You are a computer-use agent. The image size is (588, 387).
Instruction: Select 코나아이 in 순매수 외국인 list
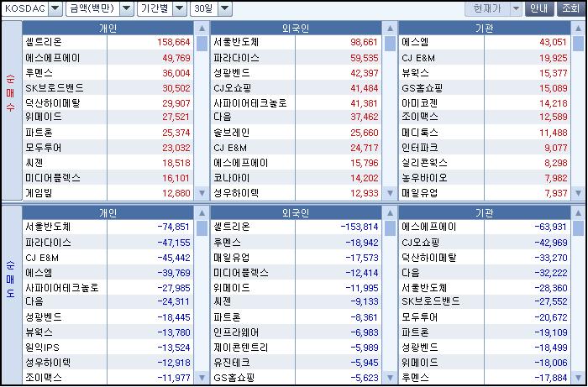(232, 178)
